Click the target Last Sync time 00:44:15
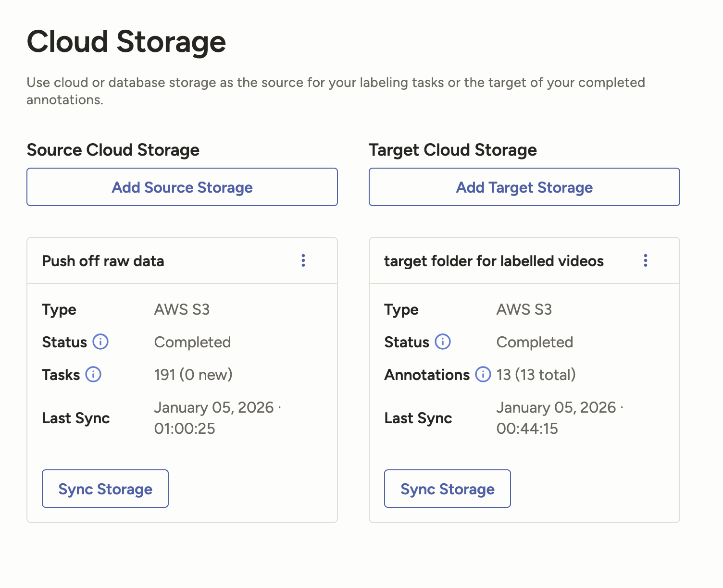Screen dimensions: 723x588 [527, 429]
